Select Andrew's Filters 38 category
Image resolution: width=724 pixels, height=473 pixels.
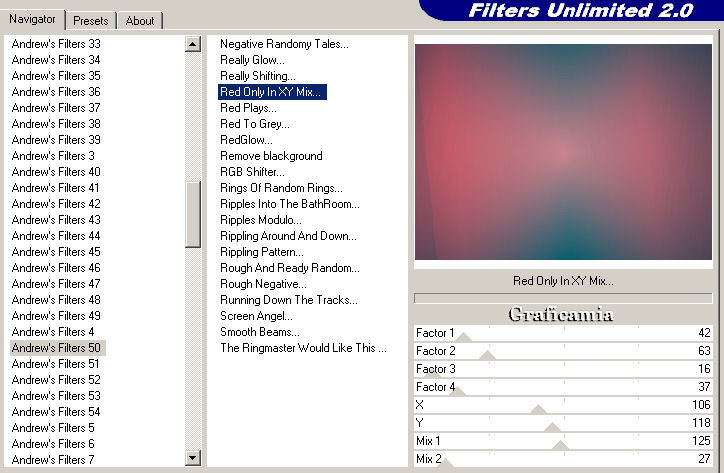coord(56,124)
